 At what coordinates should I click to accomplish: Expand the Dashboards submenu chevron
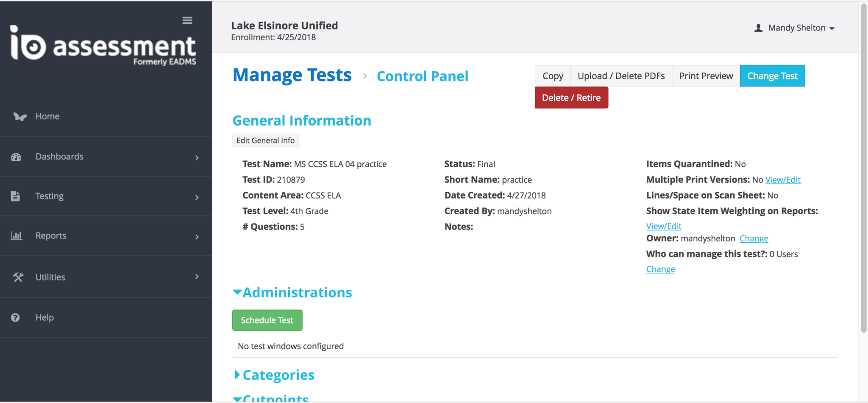[x=197, y=158]
